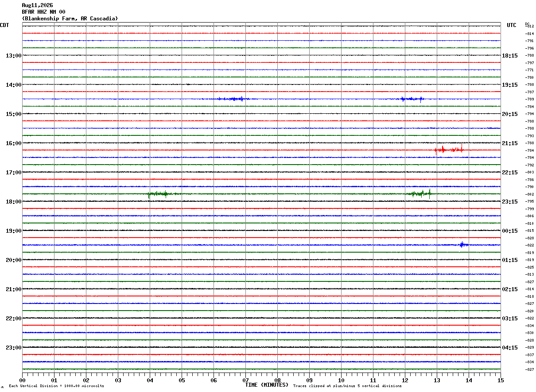Screen dimensions: 536x392
Task: Click the BFAR HHZ NM 00 station title
Action: 43,12
